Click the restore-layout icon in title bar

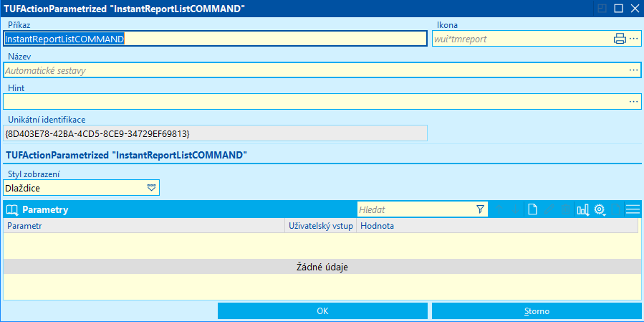602,8
